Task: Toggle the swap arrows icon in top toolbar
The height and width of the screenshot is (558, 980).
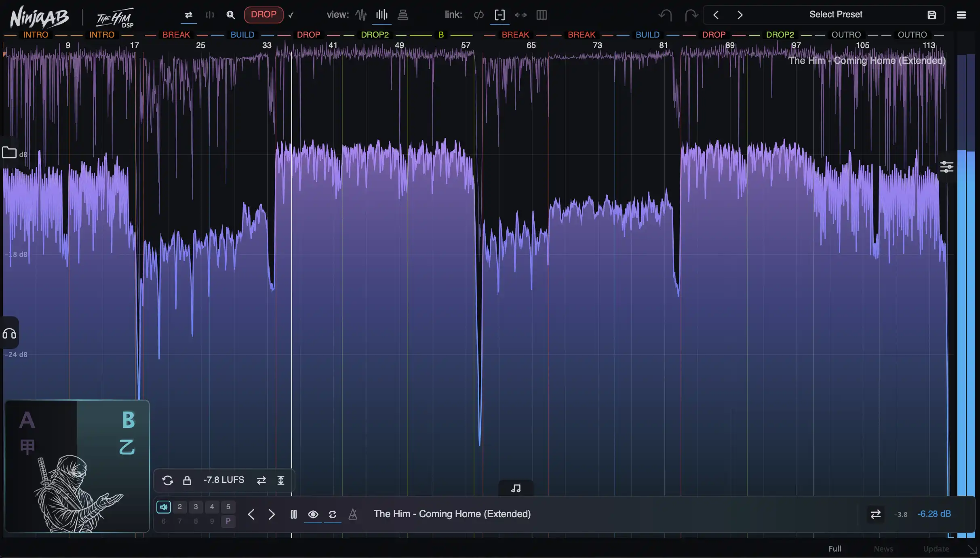Action: [x=188, y=15]
